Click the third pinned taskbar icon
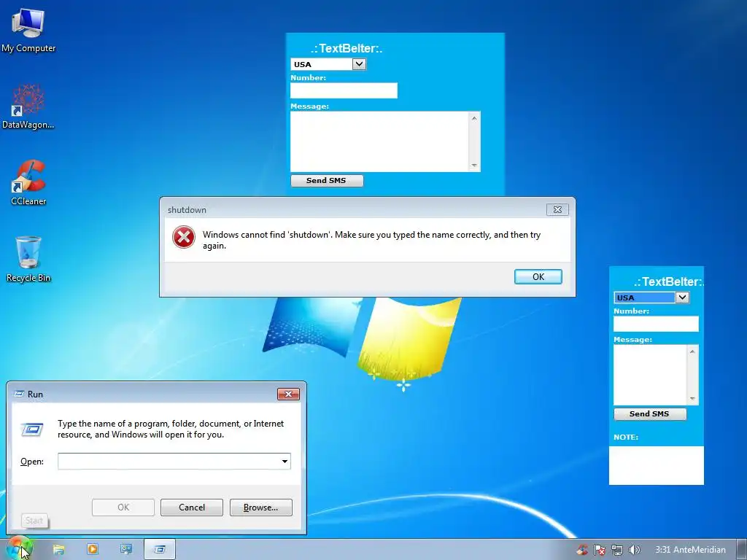Screen dimensions: 747x560 [125, 549]
